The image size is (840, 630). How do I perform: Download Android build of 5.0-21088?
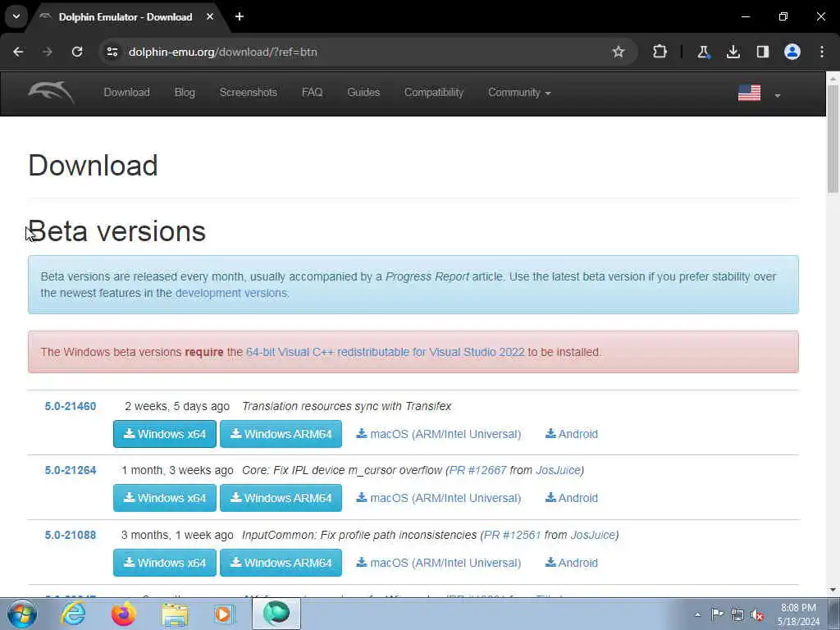572,563
